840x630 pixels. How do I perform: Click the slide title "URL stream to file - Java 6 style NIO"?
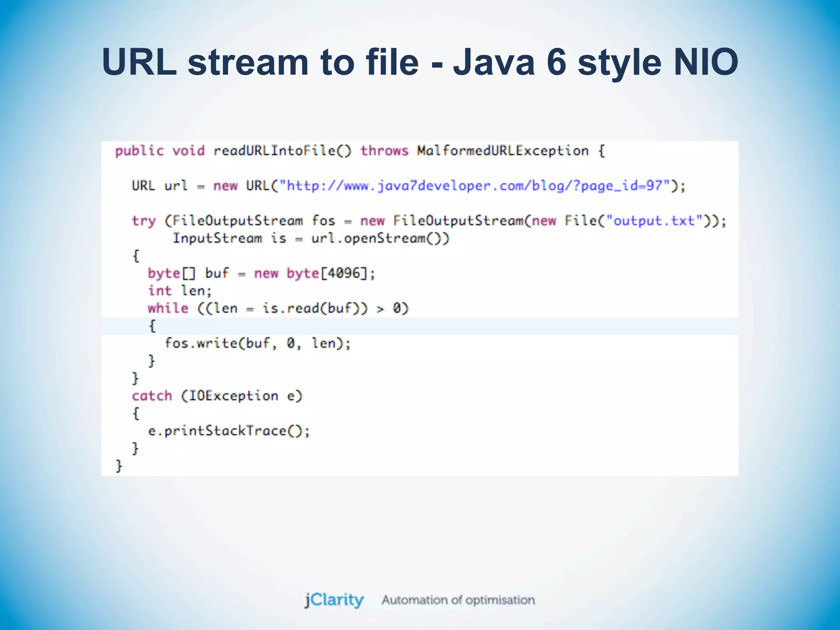[x=420, y=62]
